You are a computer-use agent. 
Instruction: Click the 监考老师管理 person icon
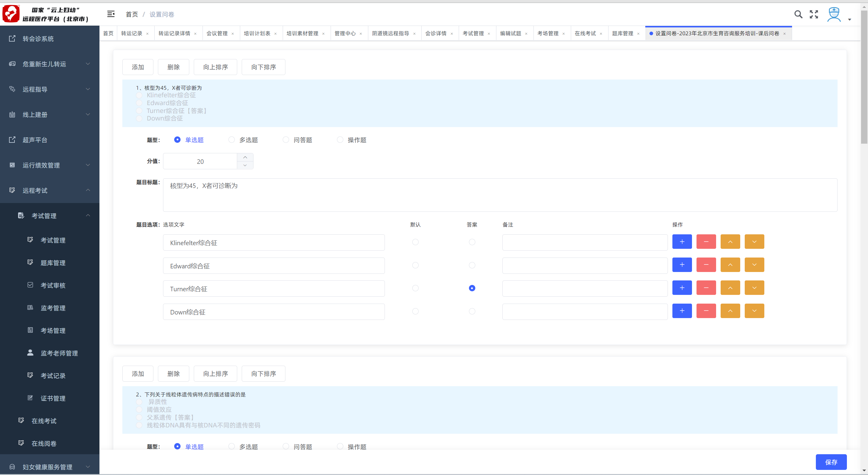(30, 352)
